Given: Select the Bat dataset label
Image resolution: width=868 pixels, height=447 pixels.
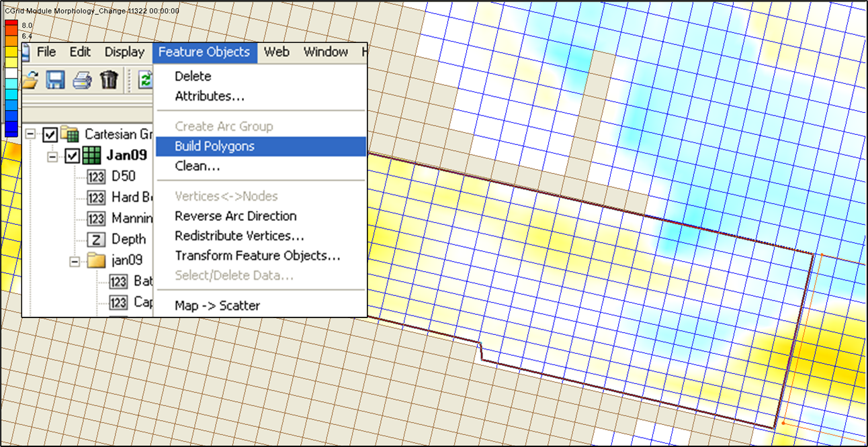Looking at the screenshot, I should click(143, 281).
